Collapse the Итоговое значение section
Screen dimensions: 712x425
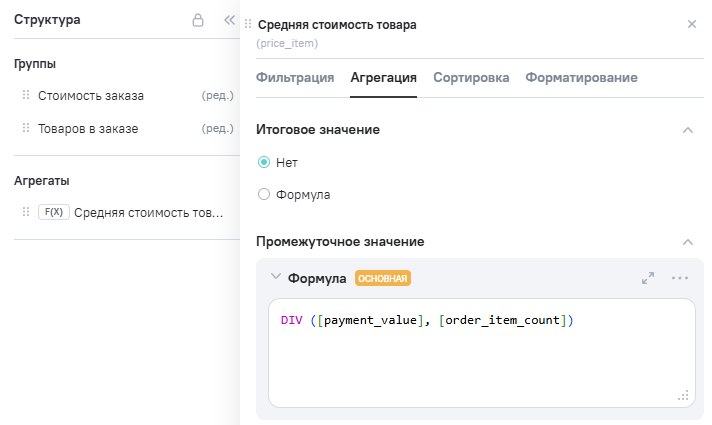point(687,130)
